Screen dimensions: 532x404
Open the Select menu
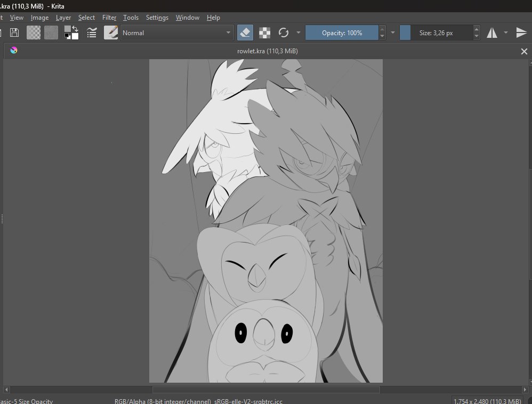coord(86,18)
